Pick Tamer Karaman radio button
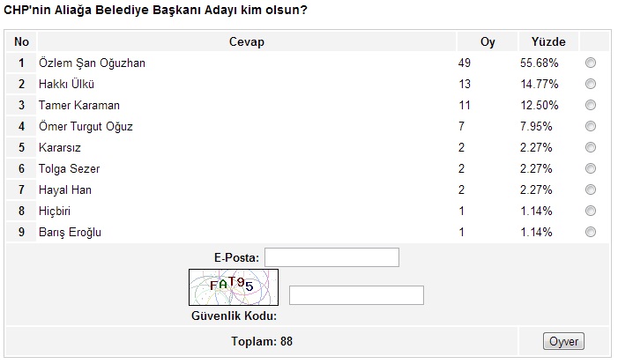This screenshot has height=364, width=618. coord(591,106)
